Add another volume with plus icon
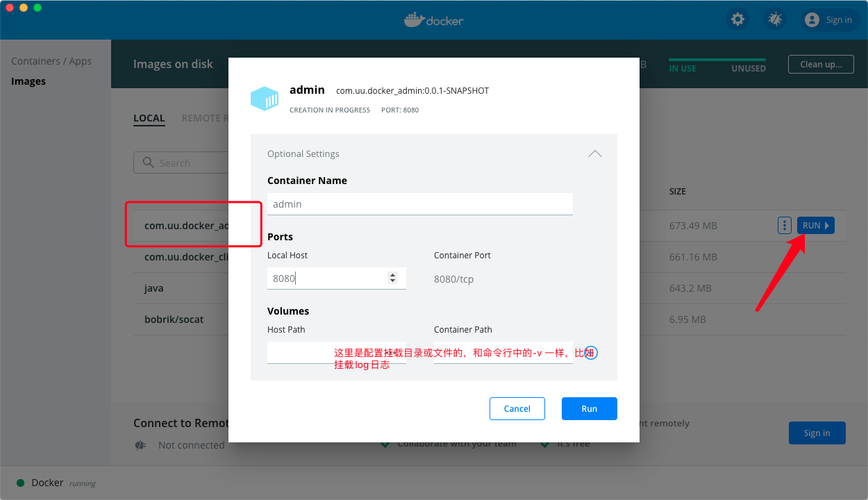 click(591, 353)
